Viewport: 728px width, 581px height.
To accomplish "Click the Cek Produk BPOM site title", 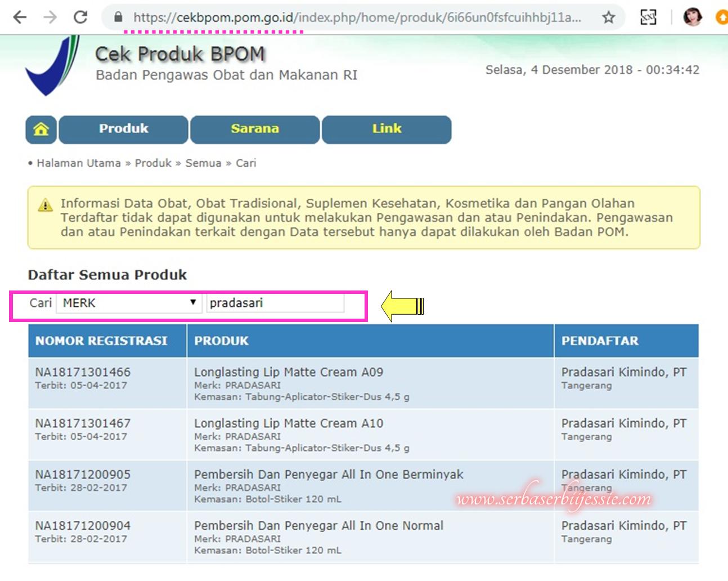I will [x=180, y=54].
